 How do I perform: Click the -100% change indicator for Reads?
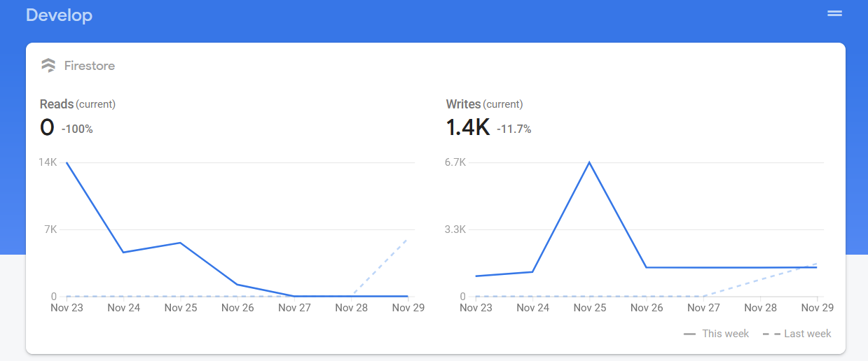pyautogui.click(x=77, y=129)
